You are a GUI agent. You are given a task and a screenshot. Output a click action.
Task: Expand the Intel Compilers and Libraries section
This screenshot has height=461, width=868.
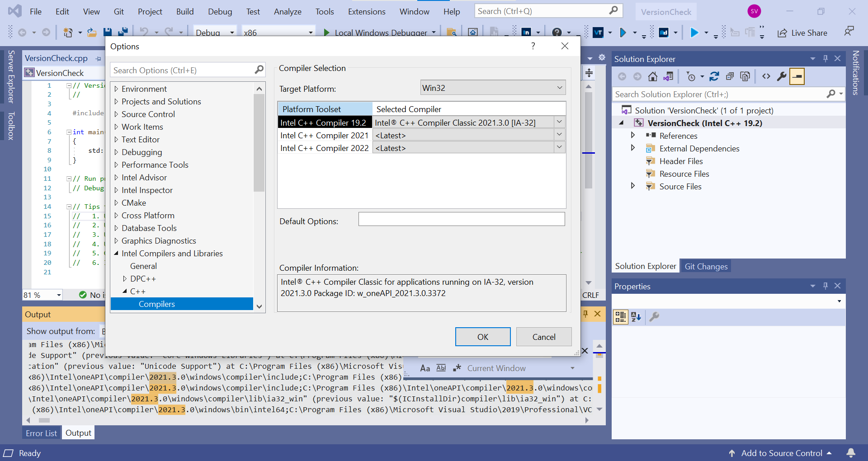coord(117,254)
